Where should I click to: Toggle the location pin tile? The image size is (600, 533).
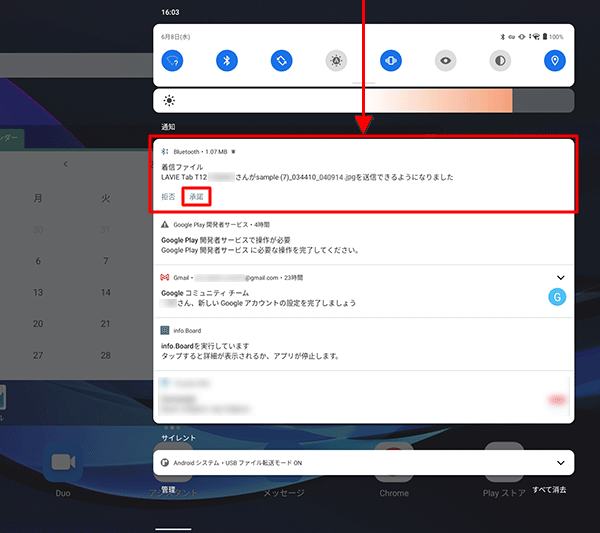click(555, 60)
